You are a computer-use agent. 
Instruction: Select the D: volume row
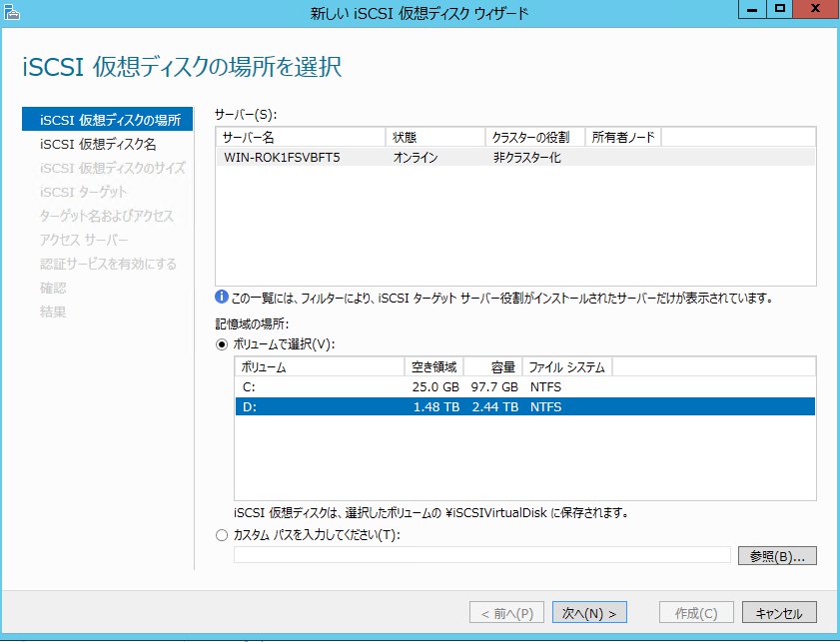(524, 406)
